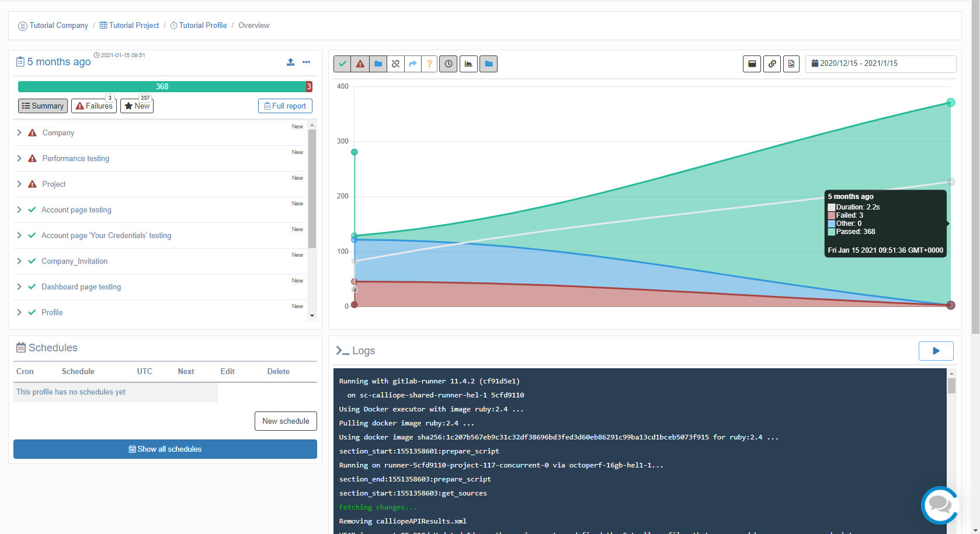The width and height of the screenshot is (980, 534).
Task: Click Account page testing passed checkmark
Action: click(x=32, y=210)
